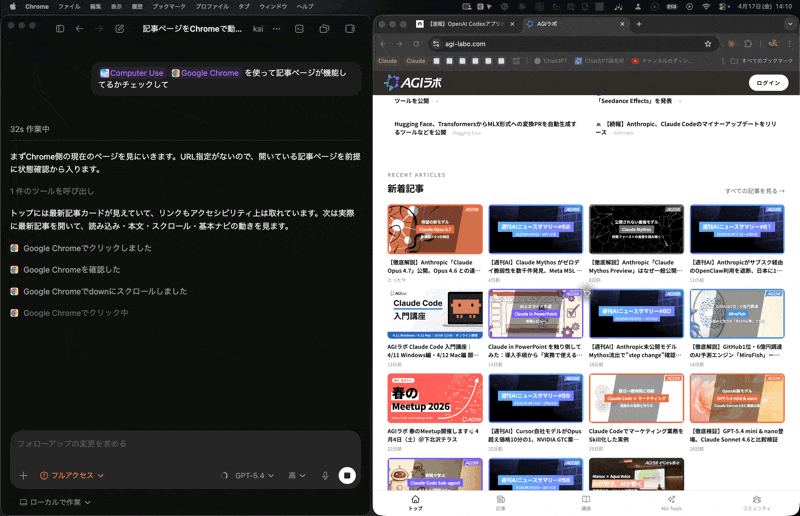Click the トップ icon in bottom navigation
The image size is (800, 516).
point(415,502)
